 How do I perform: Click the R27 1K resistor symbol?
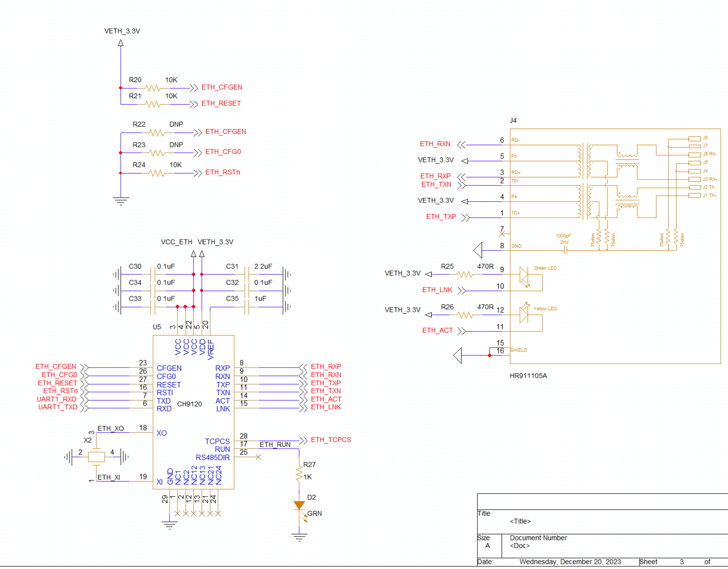(299, 473)
